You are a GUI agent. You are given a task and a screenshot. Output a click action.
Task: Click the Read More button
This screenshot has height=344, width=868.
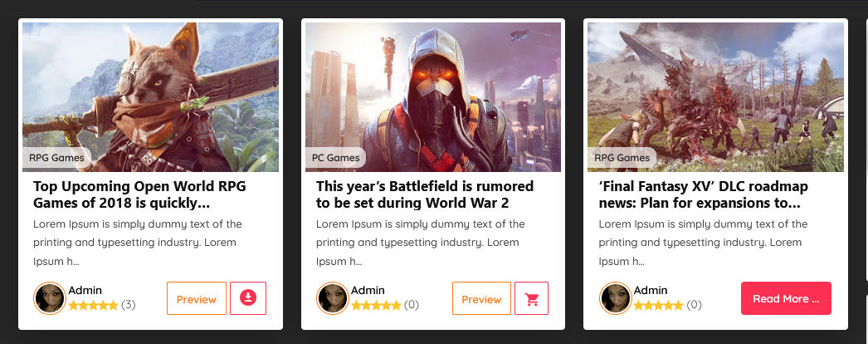[786, 298]
